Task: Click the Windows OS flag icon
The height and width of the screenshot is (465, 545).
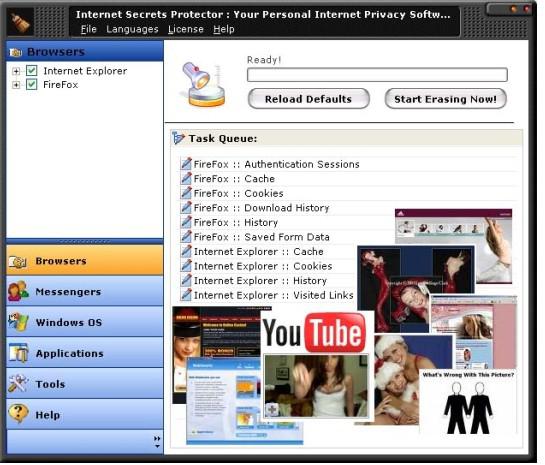Action: point(18,322)
